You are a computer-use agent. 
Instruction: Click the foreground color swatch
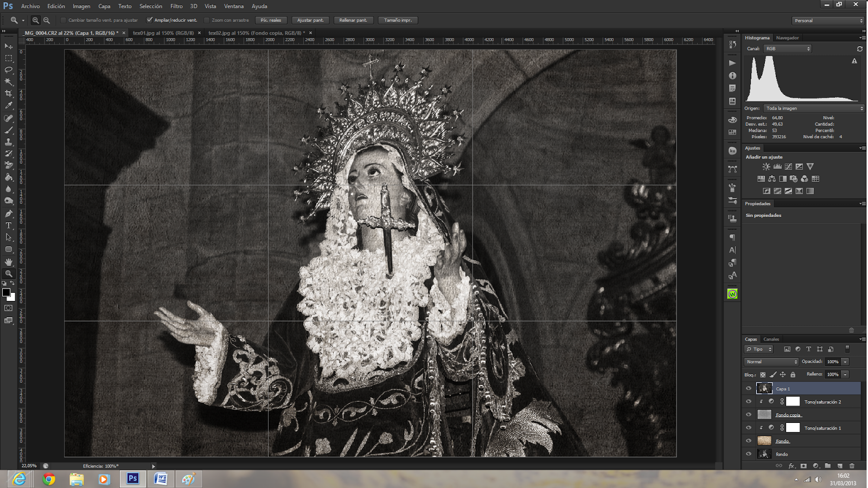[6, 293]
